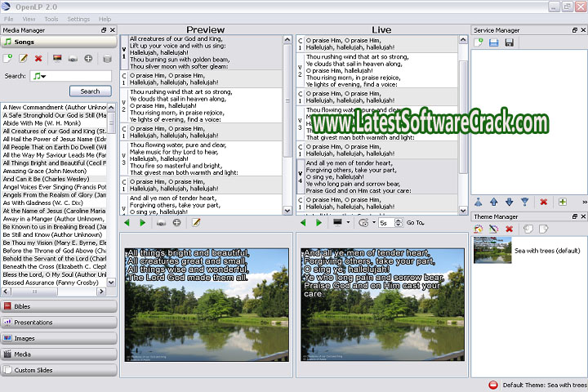This screenshot has width=588, height=392.
Task: Create a new service in Service Manager
Action: [x=478, y=42]
